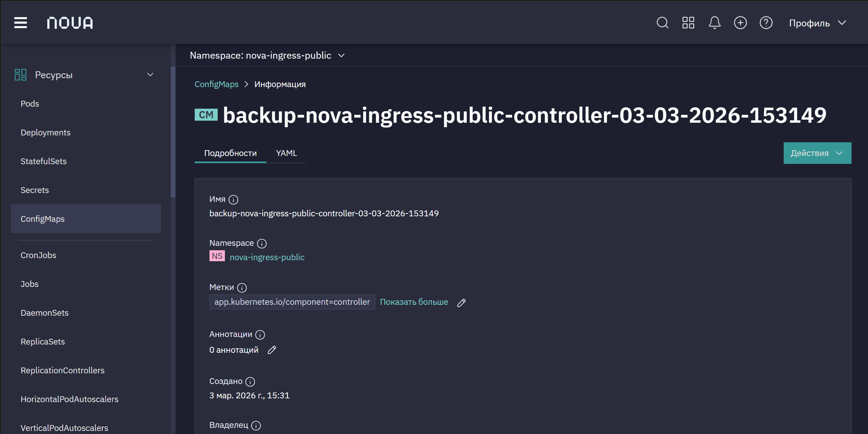Viewport: 868px width, 434px height.
Task: Open the nova-ingress-public namespace link
Action: 267,257
